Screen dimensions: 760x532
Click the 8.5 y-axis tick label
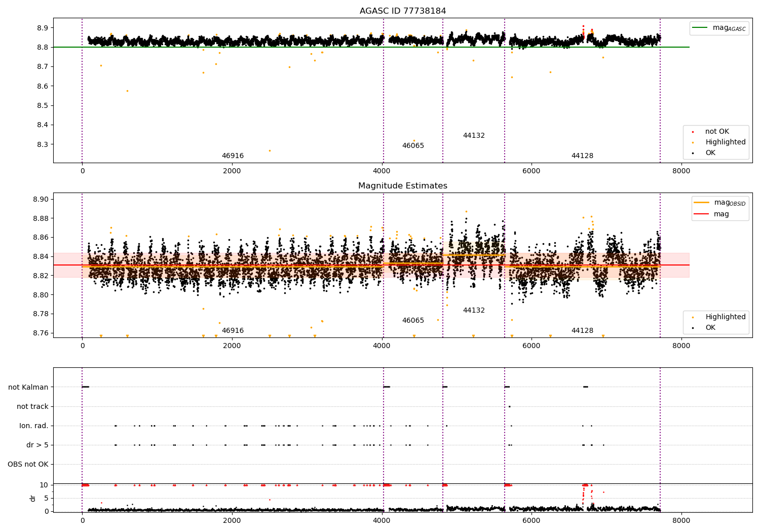coord(43,106)
